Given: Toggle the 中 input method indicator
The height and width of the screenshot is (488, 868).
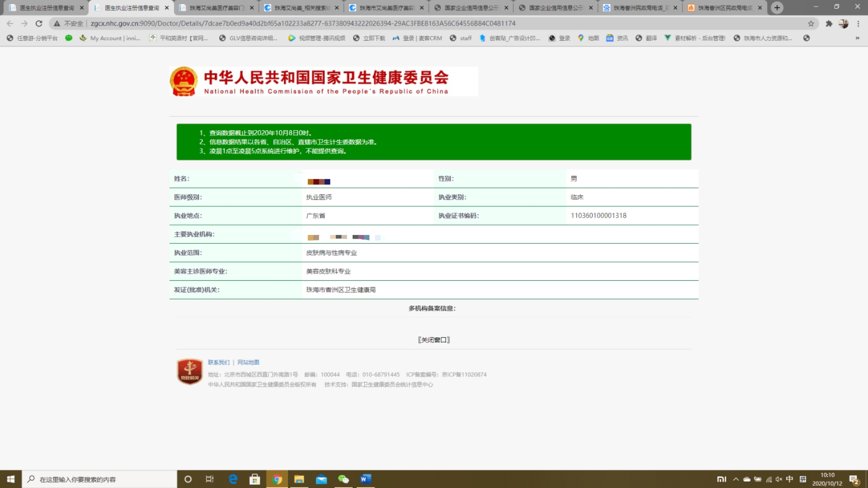Looking at the screenshot, I should [789, 479].
